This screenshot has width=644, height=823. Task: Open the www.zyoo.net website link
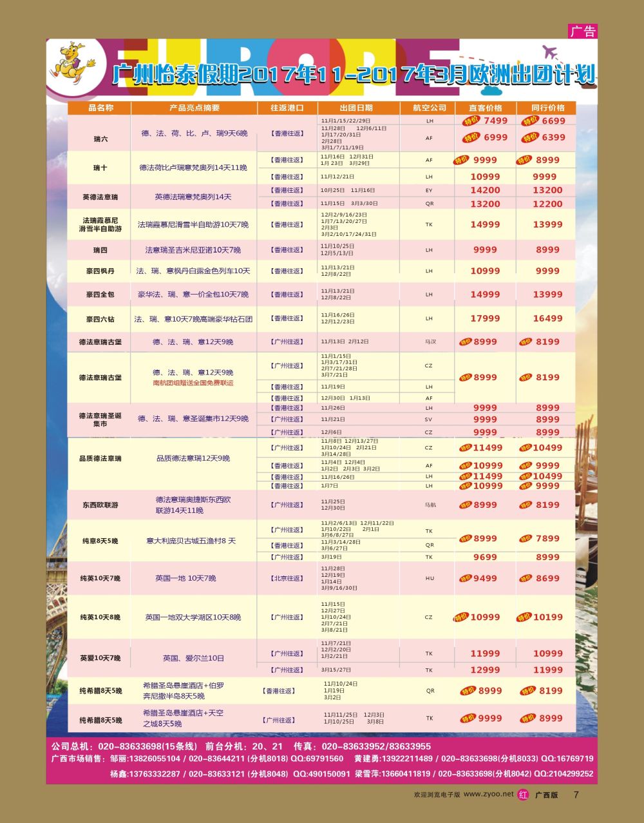tap(489, 794)
